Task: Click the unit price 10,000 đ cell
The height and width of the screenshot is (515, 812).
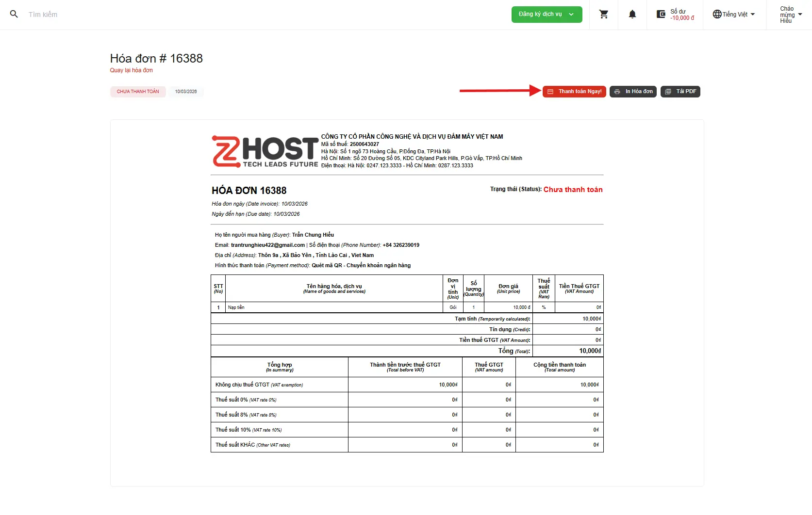Action: 508,307
